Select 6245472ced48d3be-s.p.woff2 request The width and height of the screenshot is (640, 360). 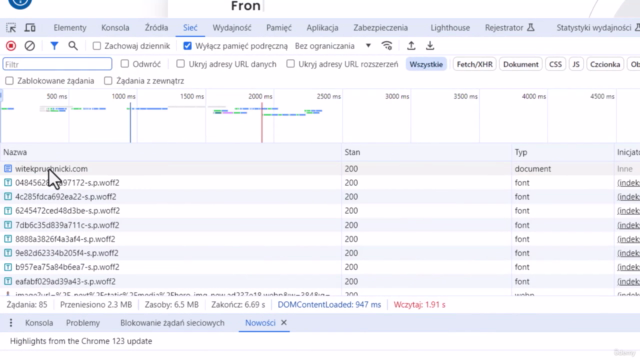click(320, 211)
